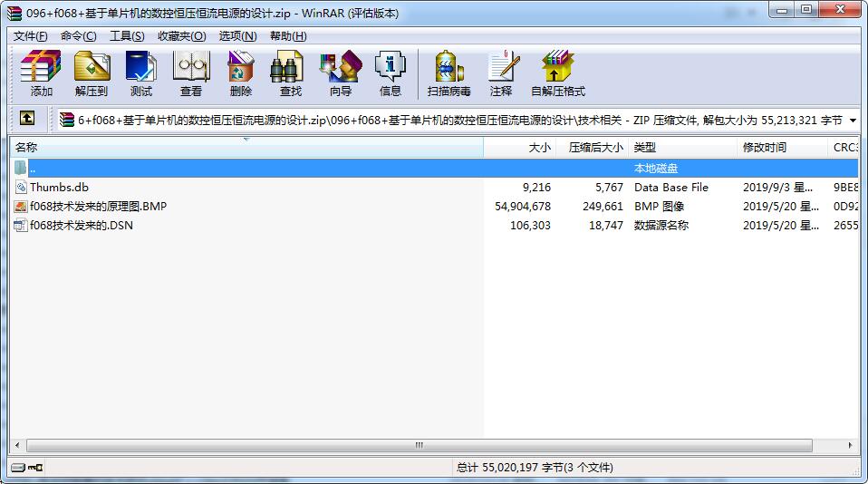Sort by CRC column header
The width and height of the screenshot is (868, 484).
844,148
